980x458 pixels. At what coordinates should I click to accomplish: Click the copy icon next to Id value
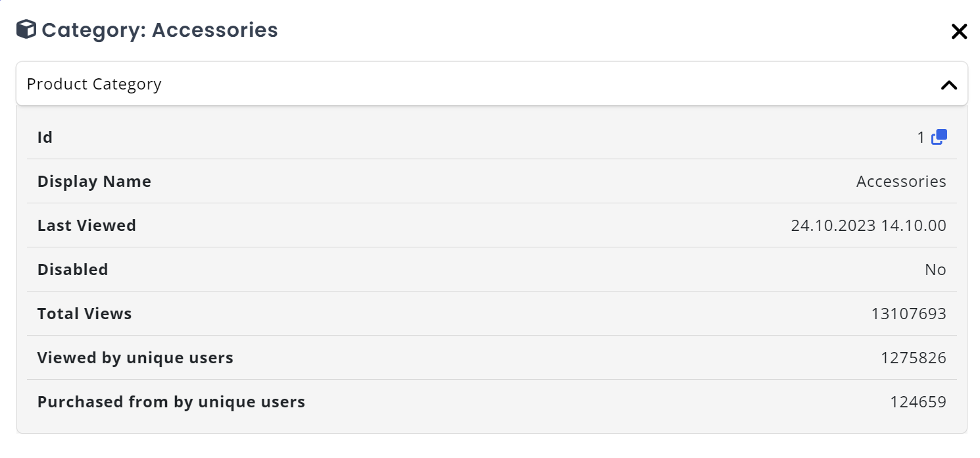(x=939, y=136)
